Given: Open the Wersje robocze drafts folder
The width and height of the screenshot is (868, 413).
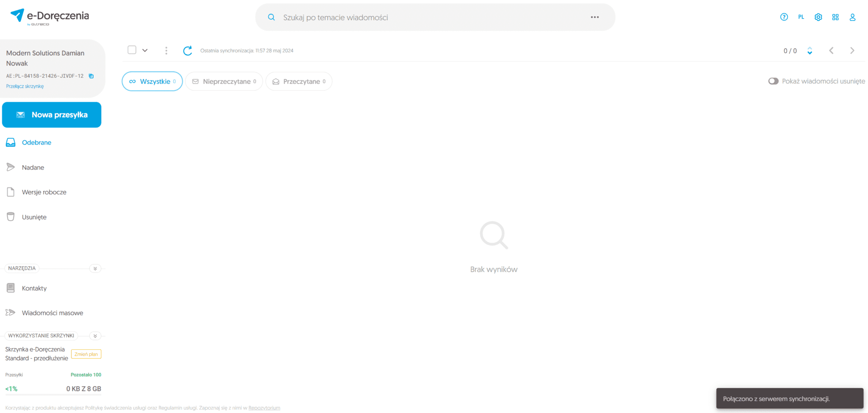Looking at the screenshot, I should click(x=44, y=192).
